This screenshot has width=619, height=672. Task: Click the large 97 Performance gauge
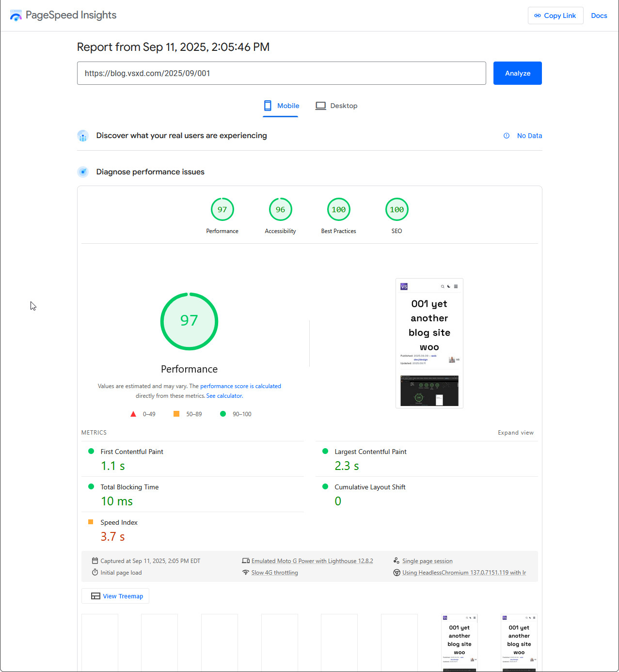189,321
